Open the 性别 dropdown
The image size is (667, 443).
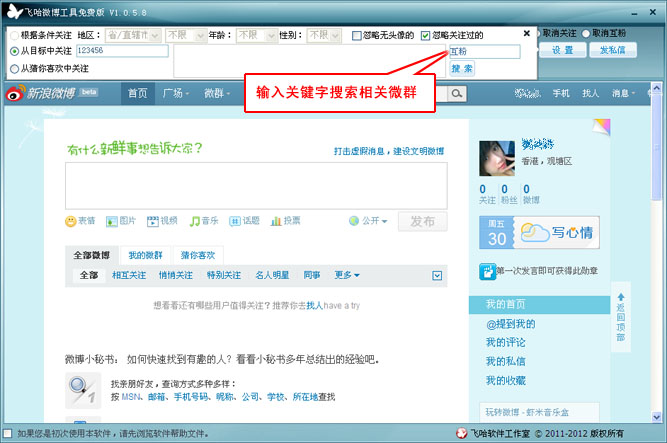tap(324, 35)
